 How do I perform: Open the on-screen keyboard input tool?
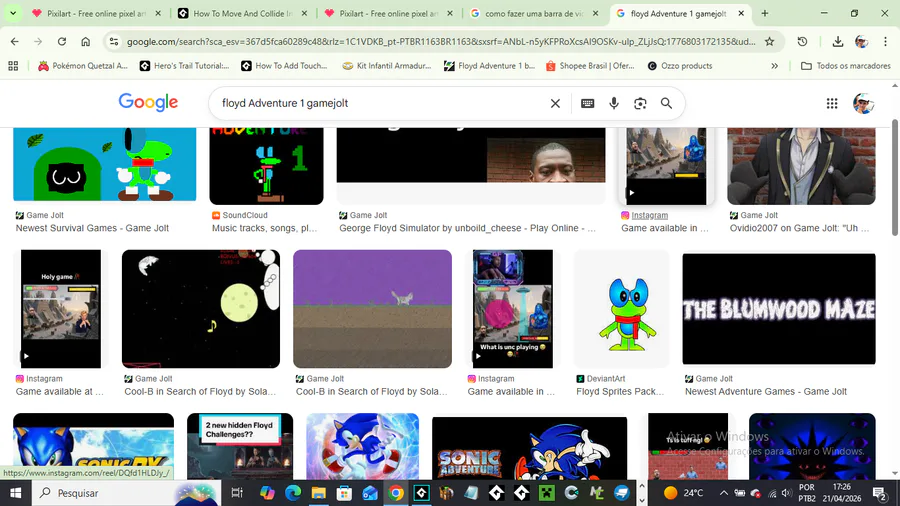click(x=587, y=103)
